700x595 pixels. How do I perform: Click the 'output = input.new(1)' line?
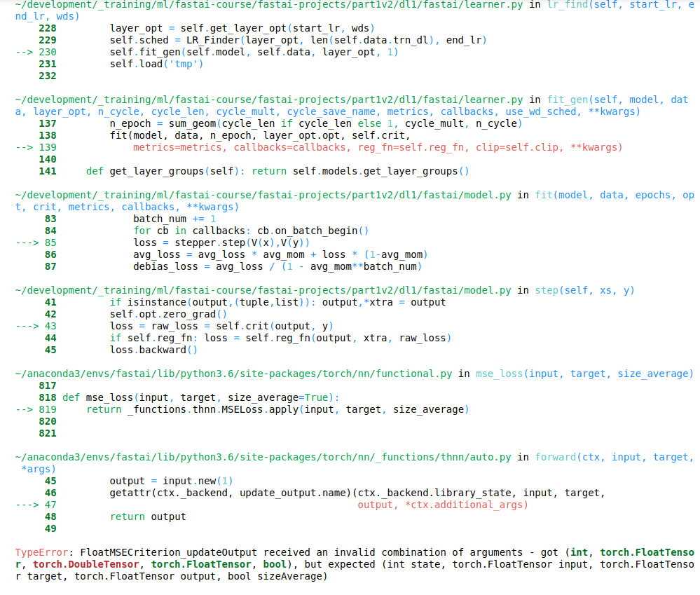tap(172, 481)
